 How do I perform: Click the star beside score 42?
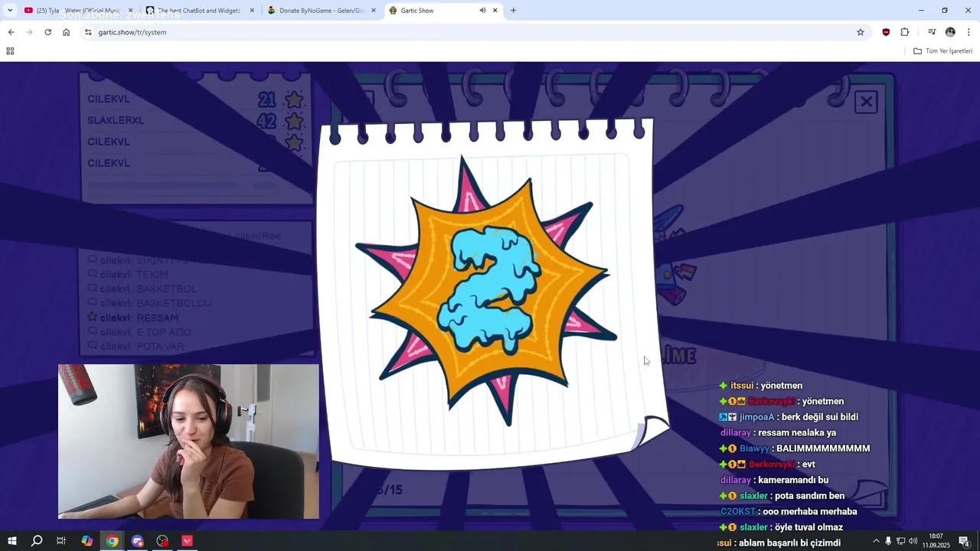[x=294, y=121]
